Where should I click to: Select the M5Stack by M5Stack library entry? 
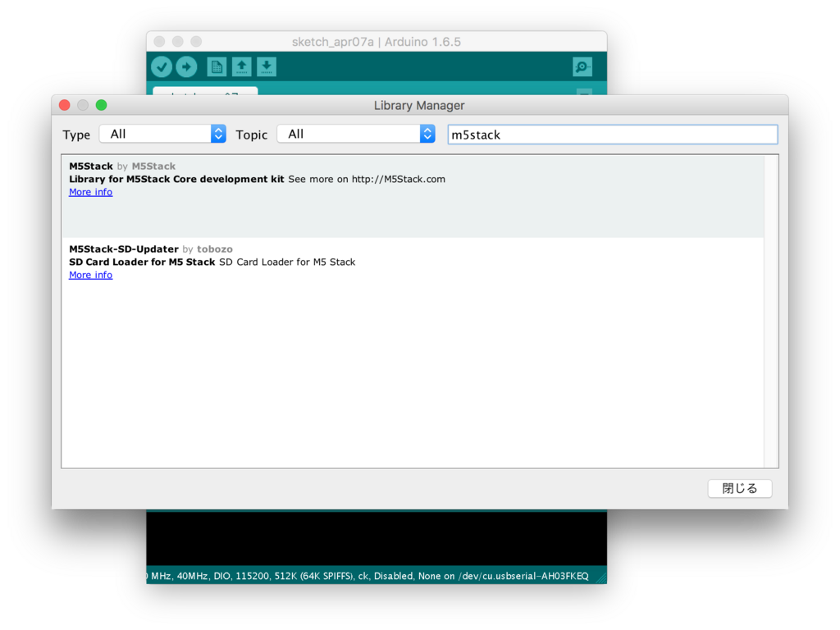[413, 197]
